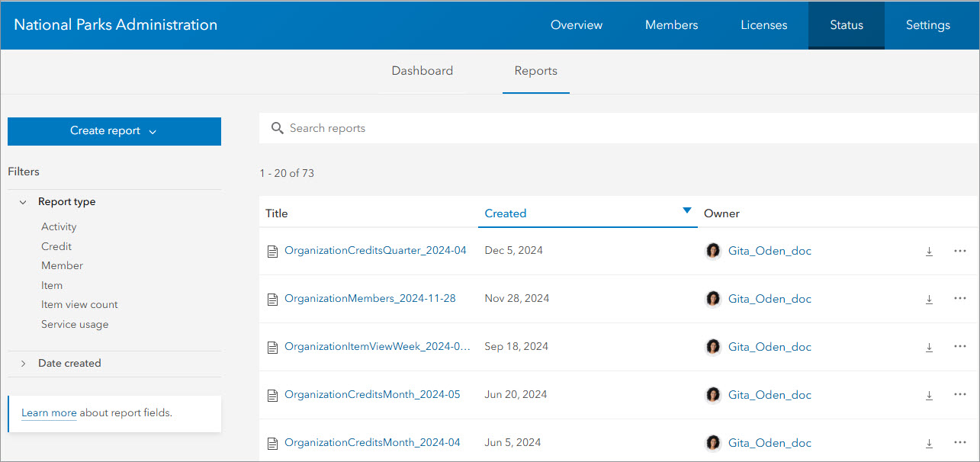Switch to the Dashboard tab

422,71
